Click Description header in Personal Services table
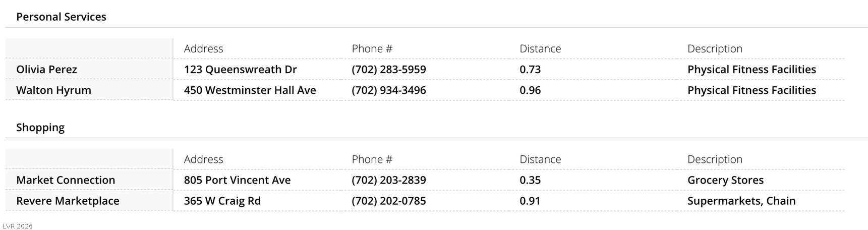The height and width of the screenshot is (230, 868). click(715, 49)
